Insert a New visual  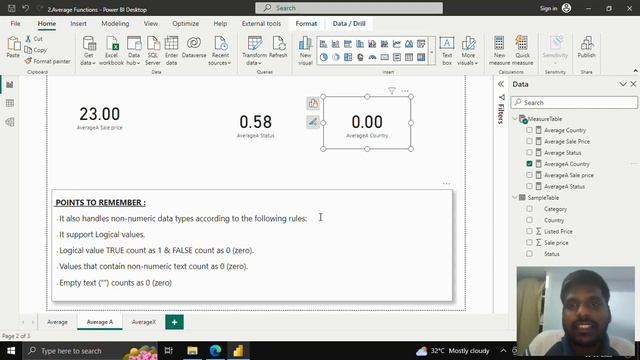coord(305,51)
